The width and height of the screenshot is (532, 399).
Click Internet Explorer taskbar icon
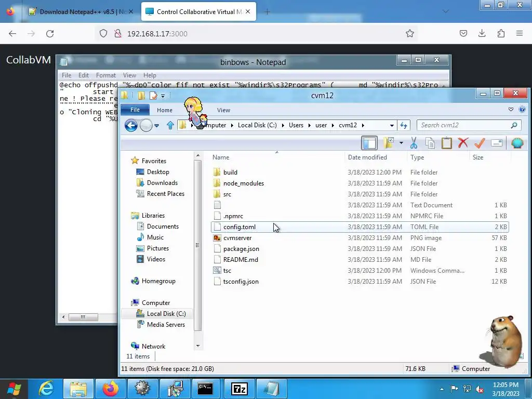click(x=46, y=389)
